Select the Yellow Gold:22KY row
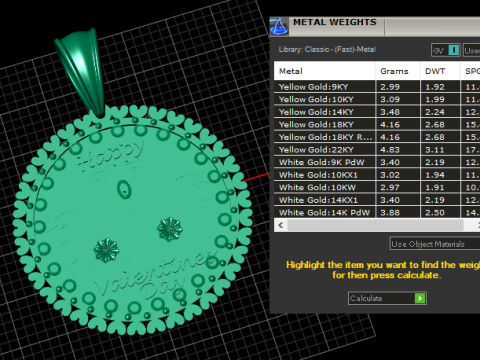The image size is (480, 360). (x=377, y=150)
